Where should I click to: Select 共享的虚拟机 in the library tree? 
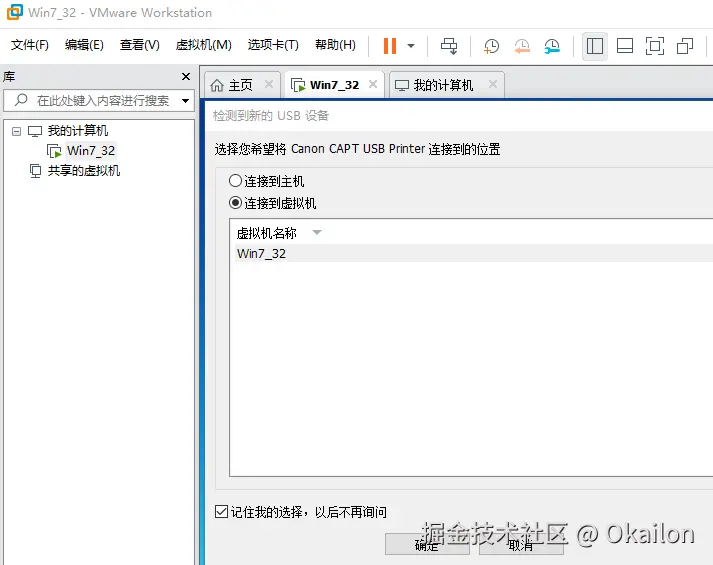click(x=84, y=171)
